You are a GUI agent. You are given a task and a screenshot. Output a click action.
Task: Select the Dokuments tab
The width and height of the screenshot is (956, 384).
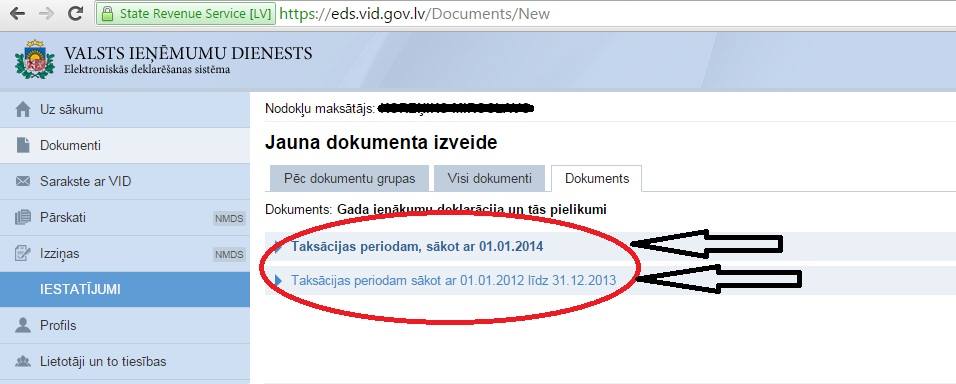click(597, 179)
